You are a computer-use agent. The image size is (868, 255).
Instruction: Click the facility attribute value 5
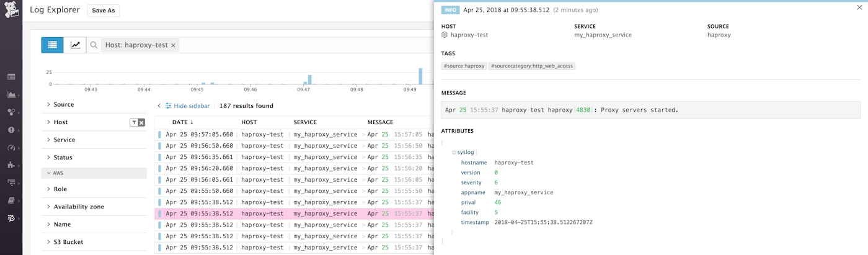[496, 212]
